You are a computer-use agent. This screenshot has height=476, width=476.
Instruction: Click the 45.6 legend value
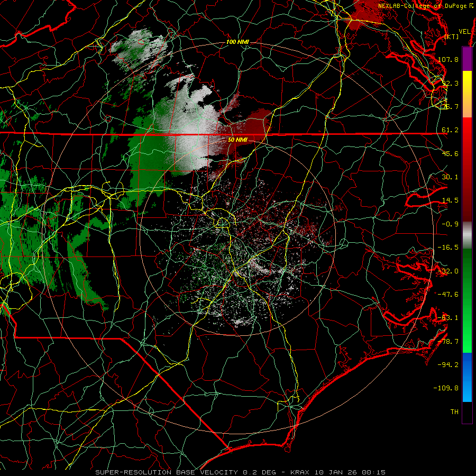coord(450,153)
